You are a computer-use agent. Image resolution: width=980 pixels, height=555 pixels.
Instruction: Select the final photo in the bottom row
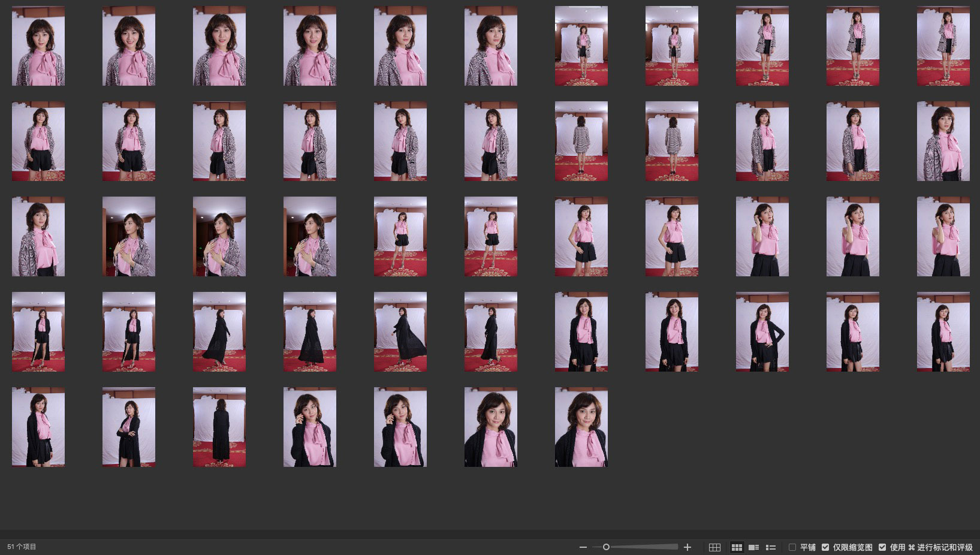(x=581, y=427)
